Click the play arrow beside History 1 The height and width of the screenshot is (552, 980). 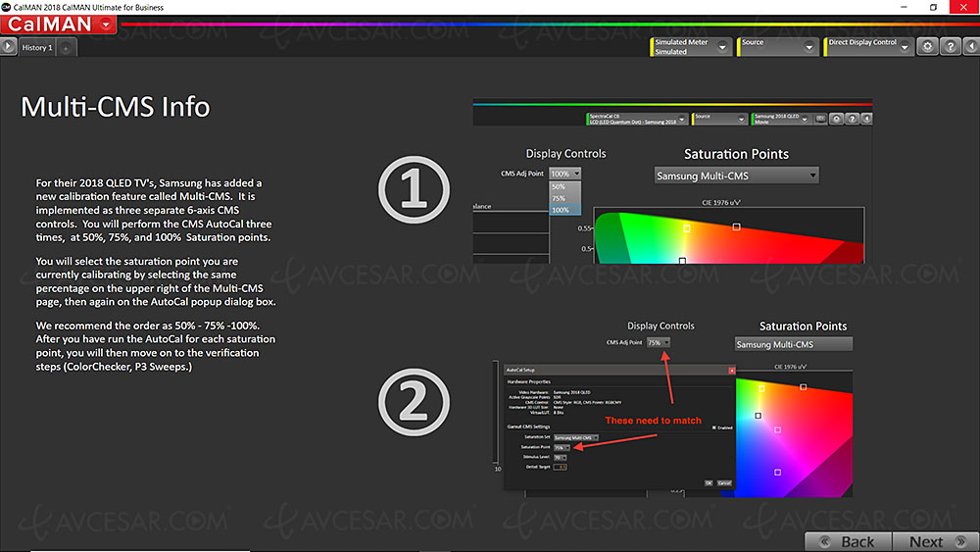8,46
